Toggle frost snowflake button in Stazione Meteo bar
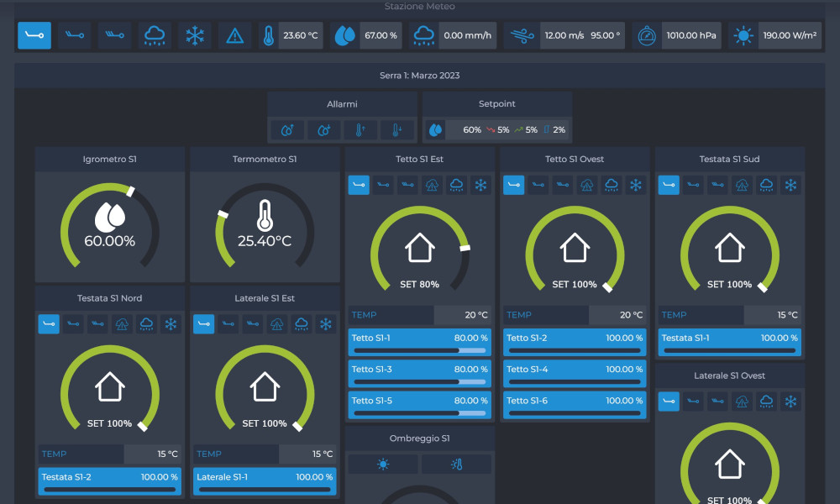Screen dimensions: 840x504 click(195, 35)
